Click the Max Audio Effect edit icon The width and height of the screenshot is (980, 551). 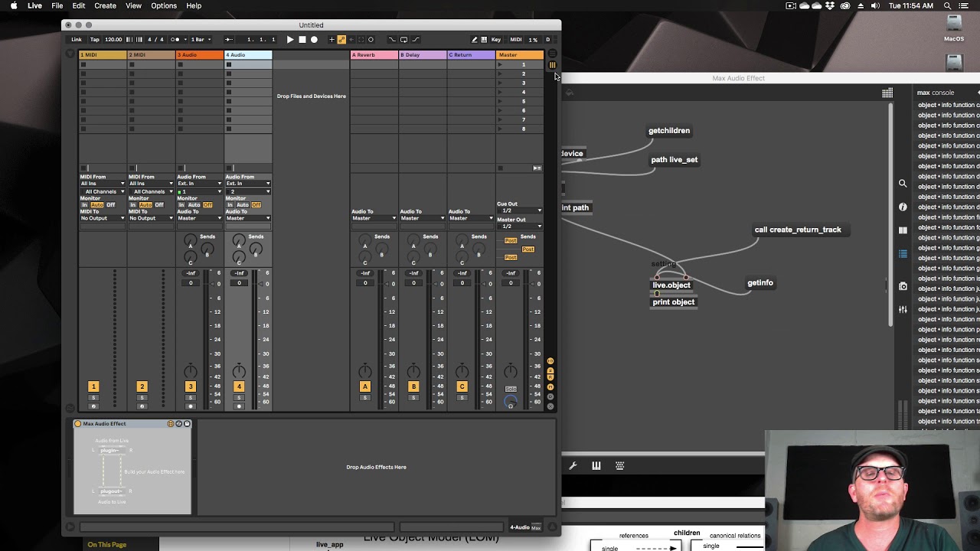click(171, 423)
